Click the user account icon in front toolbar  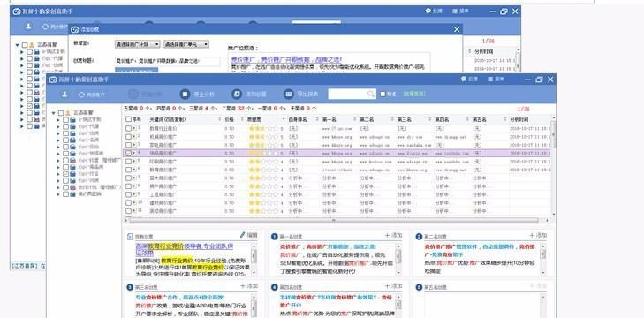[64, 95]
